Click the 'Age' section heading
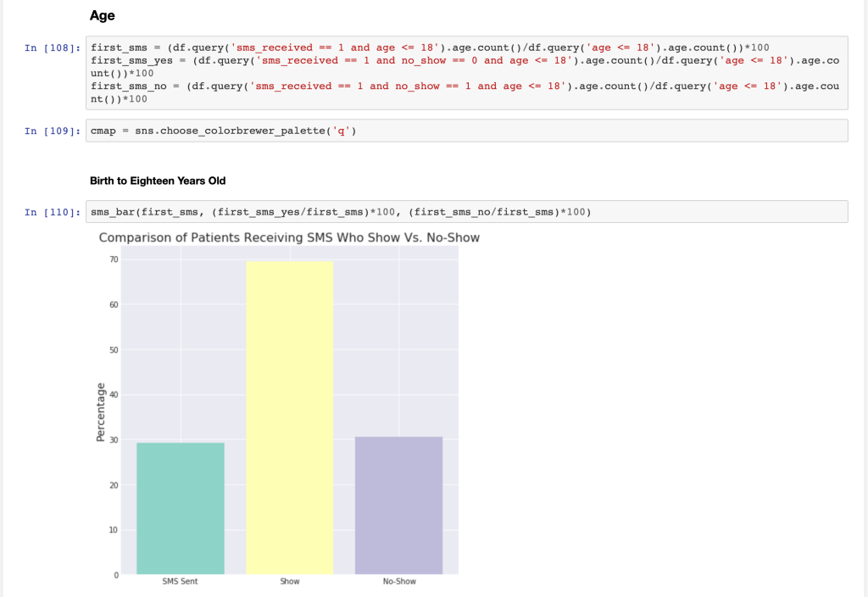This screenshot has height=597, width=868. (102, 15)
